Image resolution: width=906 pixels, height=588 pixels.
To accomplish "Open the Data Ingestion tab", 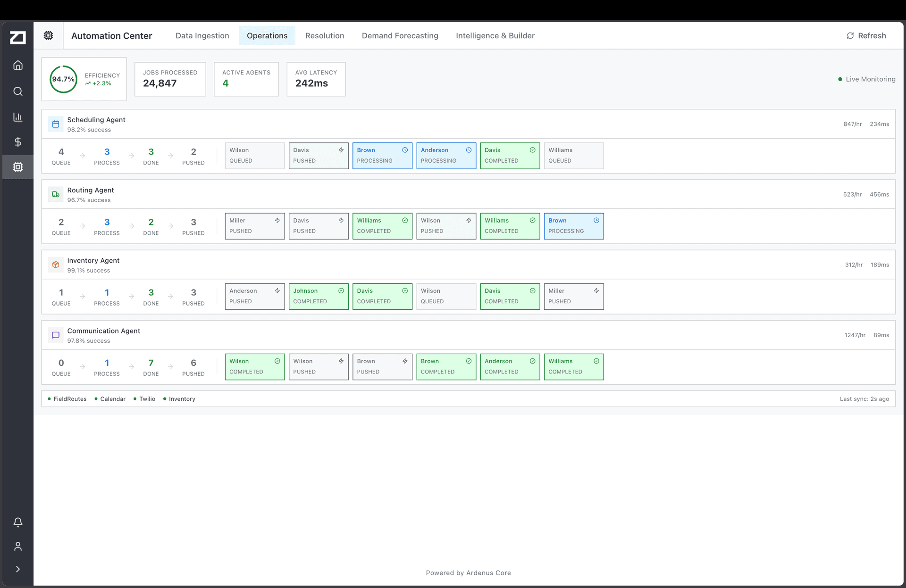I will point(202,35).
